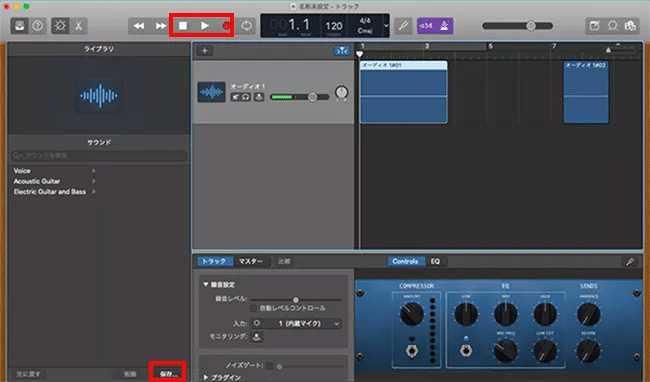Select the オーディオ 1 track waveform icon
This screenshot has width=650, height=382.
coord(211,92)
